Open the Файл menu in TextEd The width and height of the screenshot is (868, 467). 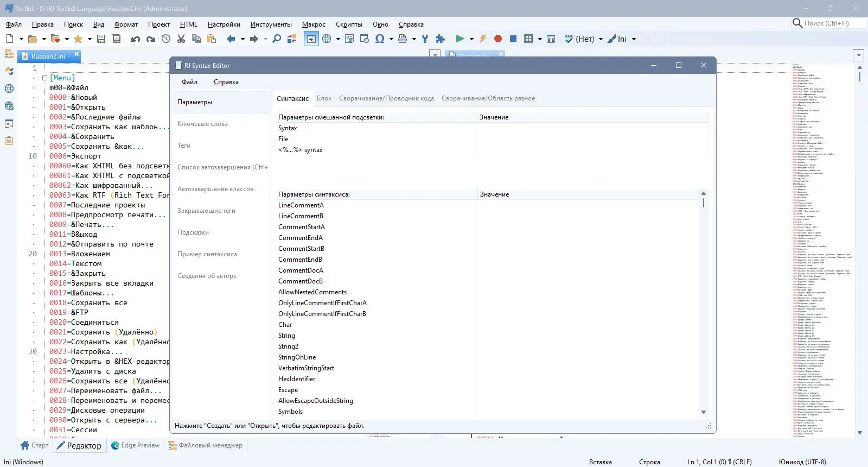pyautogui.click(x=14, y=24)
